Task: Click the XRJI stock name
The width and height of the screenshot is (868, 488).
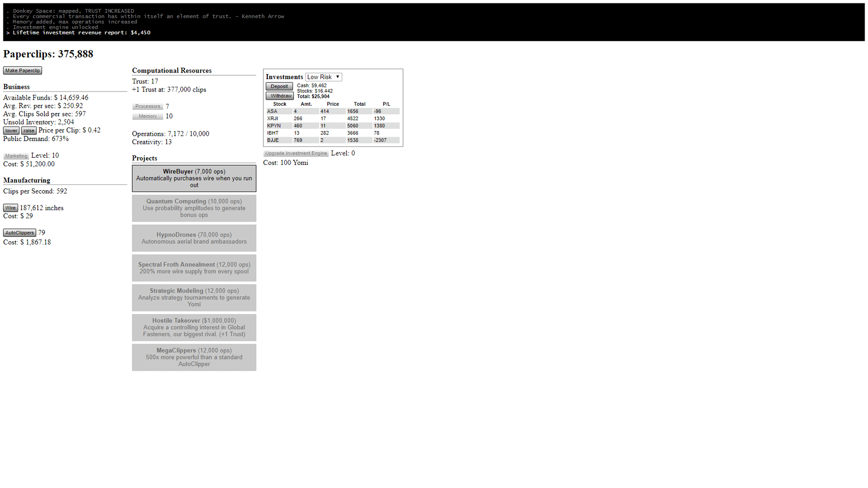Action: pyautogui.click(x=273, y=119)
